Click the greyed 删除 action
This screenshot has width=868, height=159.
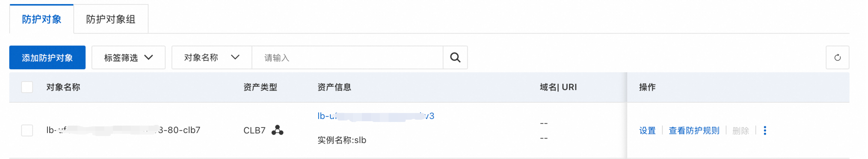coord(741,130)
